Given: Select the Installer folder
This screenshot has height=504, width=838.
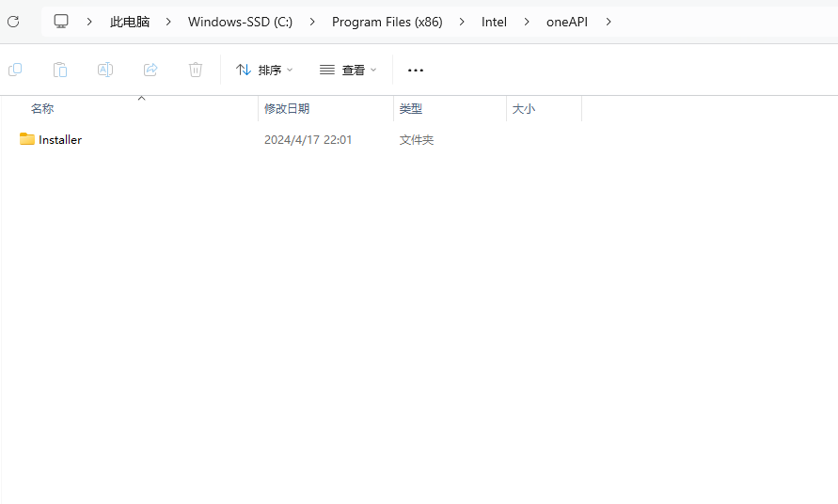Looking at the screenshot, I should click(60, 140).
